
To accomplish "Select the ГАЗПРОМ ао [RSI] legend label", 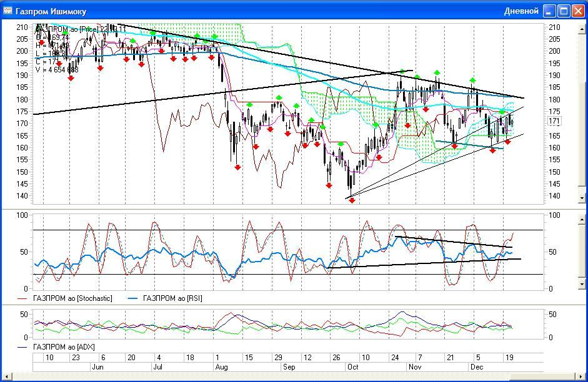I will 172,298.
